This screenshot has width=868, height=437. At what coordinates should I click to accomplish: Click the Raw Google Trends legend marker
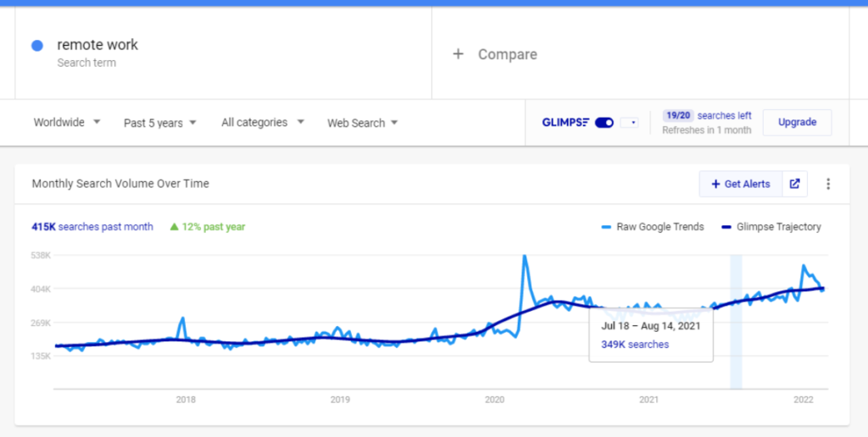pyautogui.click(x=606, y=227)
